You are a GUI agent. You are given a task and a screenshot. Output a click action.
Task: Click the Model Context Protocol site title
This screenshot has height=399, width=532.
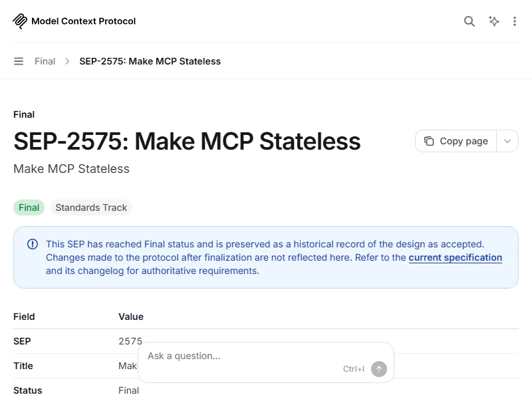[x=84, y=21]
